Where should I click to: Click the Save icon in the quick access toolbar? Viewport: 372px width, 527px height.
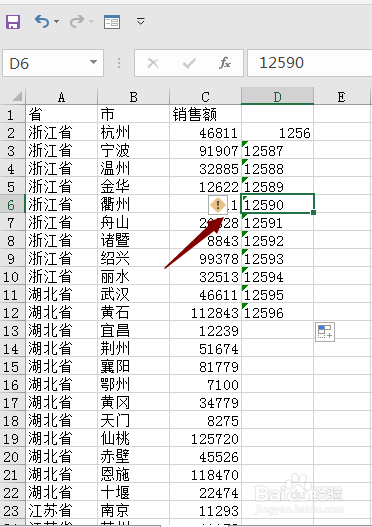(x=13, y=22)
